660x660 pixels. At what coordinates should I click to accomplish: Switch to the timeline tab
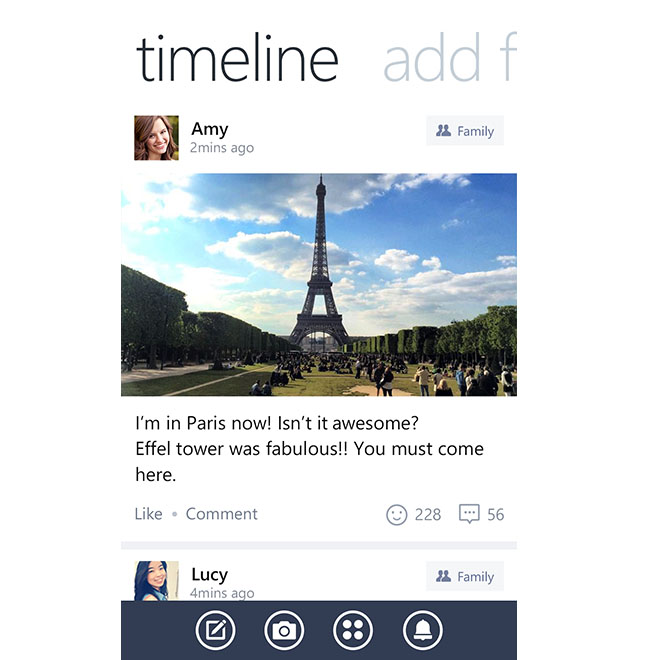click(237, 59)
